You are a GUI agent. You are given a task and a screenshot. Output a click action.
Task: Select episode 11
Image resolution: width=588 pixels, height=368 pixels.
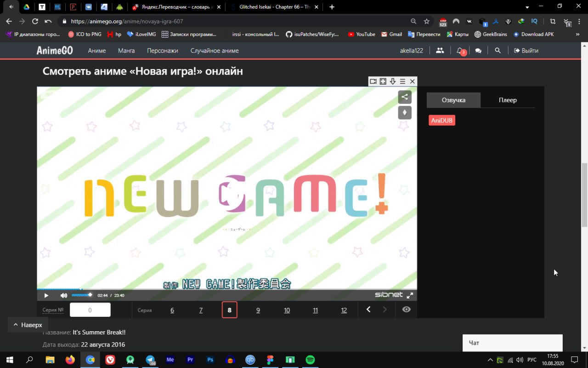tap(315, 310)
